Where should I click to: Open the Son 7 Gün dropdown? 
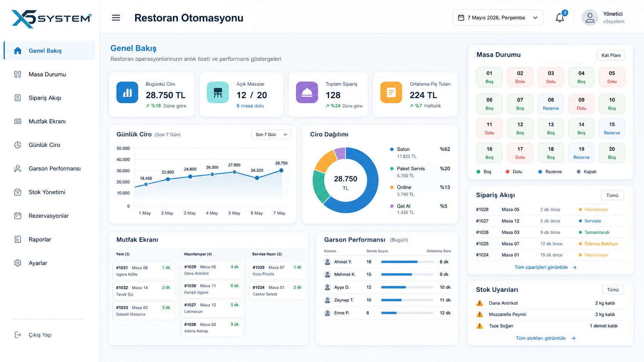point(271,135)
